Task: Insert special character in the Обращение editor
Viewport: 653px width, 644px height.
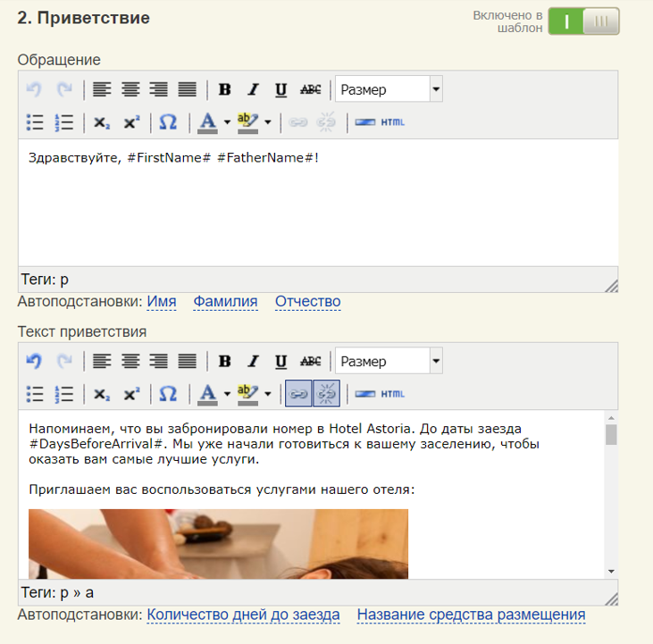Action: point(168,122)
